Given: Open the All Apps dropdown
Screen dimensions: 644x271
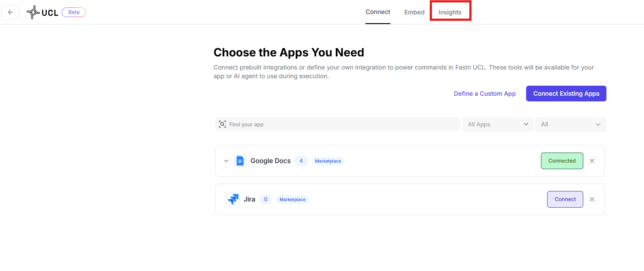Looking at the screenshot, I should [498, 124].
